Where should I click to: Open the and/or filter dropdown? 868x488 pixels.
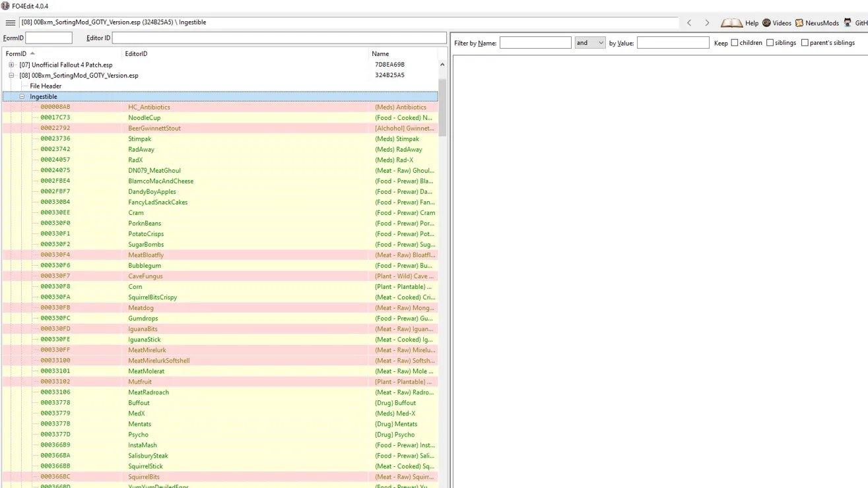589,43
